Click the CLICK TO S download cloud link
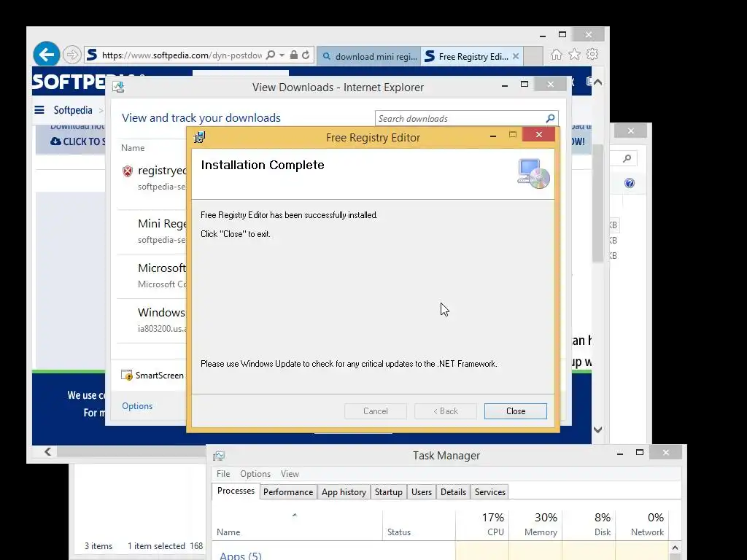Viewport: 747px width, 560px height. click(77, 141)
